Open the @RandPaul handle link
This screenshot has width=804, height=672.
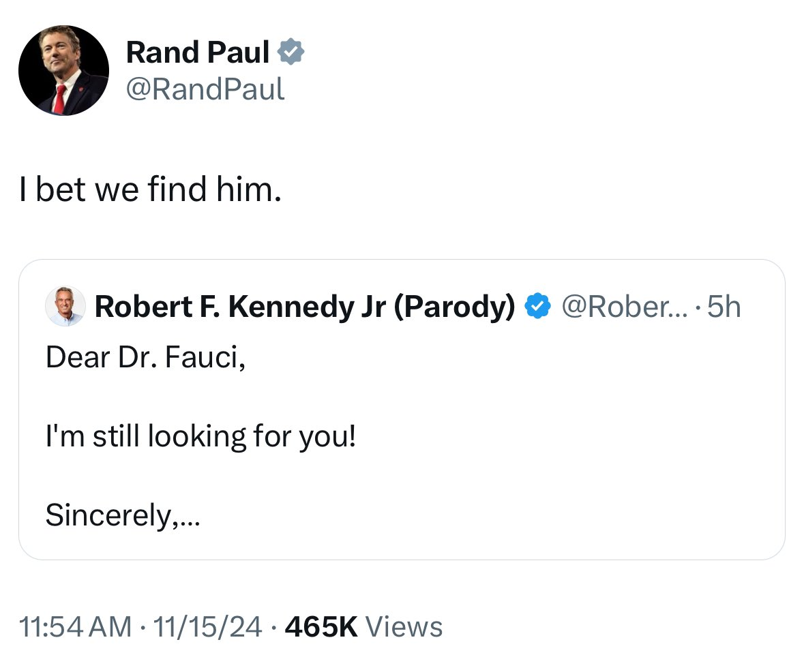pos(205,89)
